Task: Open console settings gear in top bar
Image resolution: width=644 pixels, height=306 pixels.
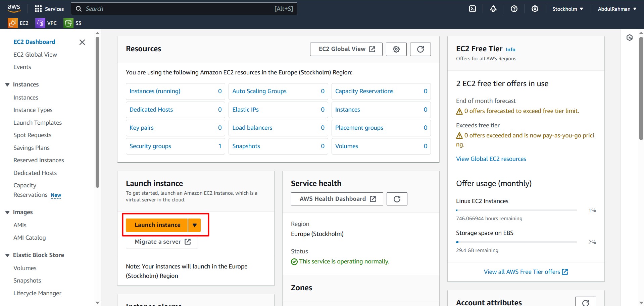Action: point(535,9)
